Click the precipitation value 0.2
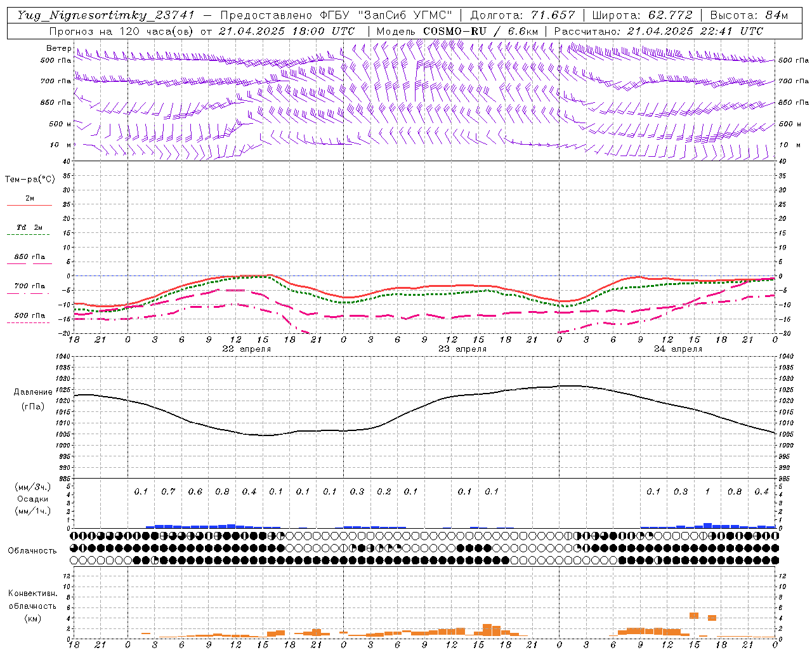812x650 pixels. click(x=384, y=492)
